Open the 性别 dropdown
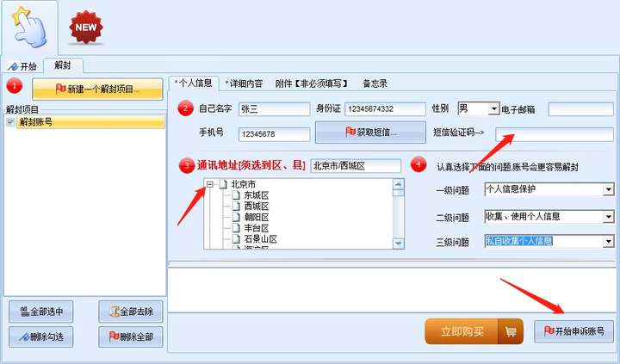Screen dimensions: 620x364 pyautogui.click(x=493, y=109)
